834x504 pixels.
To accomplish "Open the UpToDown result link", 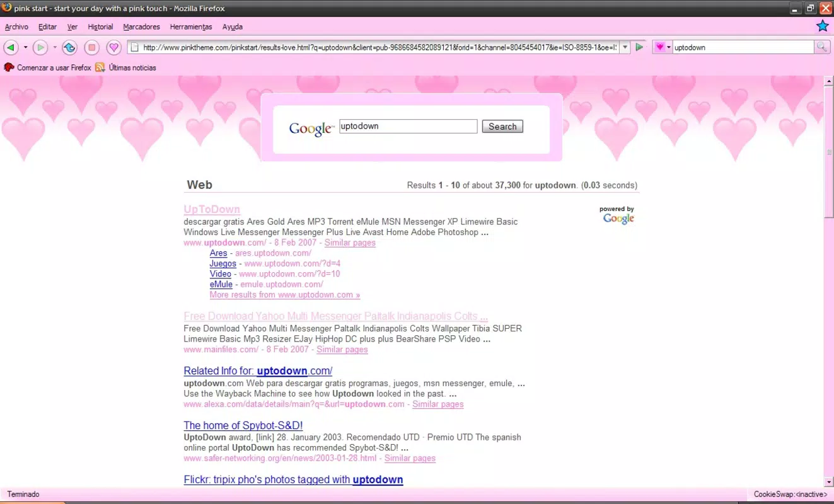I will pyautogui.click(x=212, y=209).
